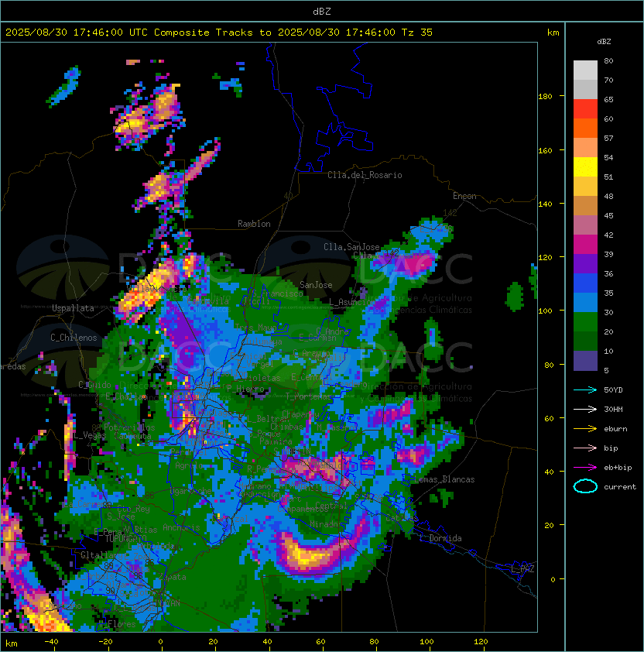Click the 'Tres_Mayo' map label
The height and width of the screenshot is (652, 644).
[255, 328]
